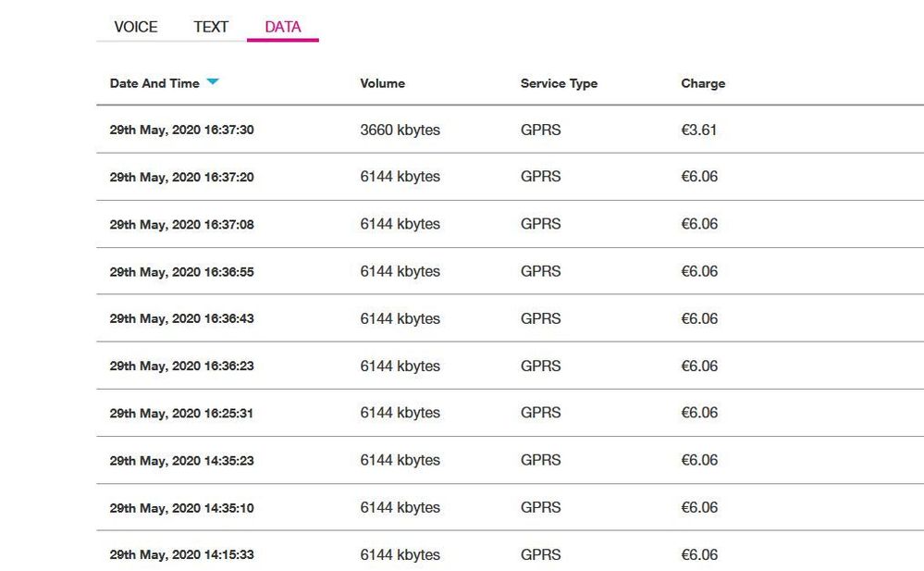This screenshot has height=571, width=924.
Task: Sort by Date And Time column header
Action: (x=154, y=84)
